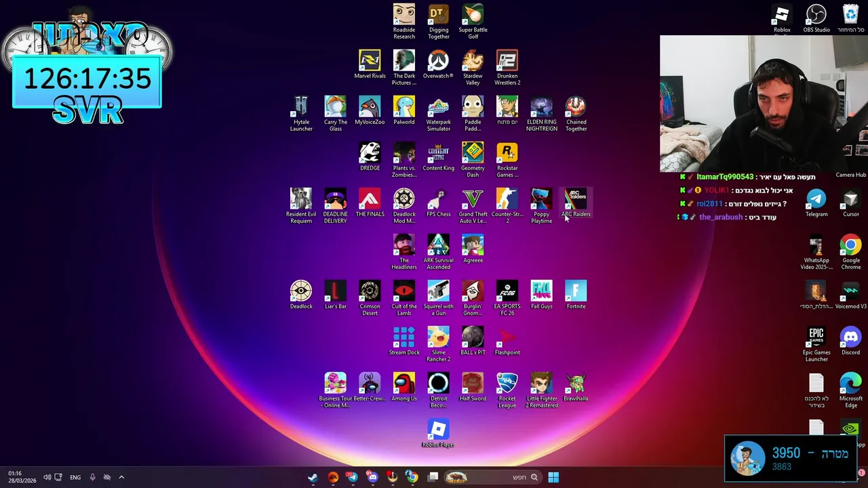Screen dimensions: 868x488
Task: Launch Counter-Strike 2 shortcut
Action: pyautogui.click(x=507, y=206)
